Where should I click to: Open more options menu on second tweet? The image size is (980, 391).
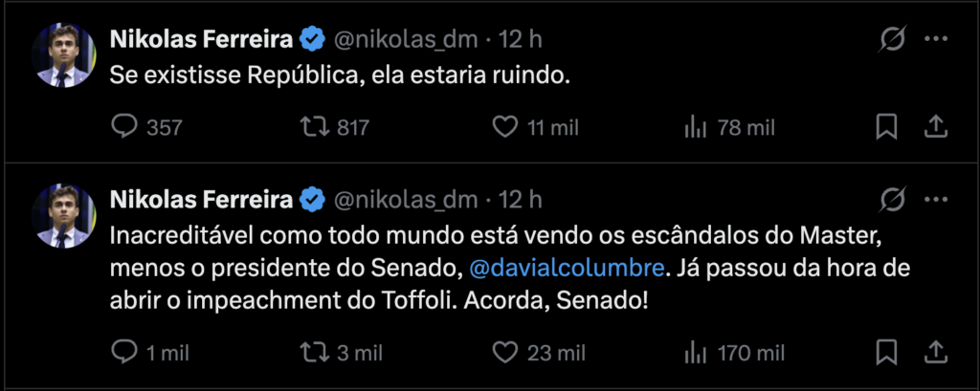point(936,200)
